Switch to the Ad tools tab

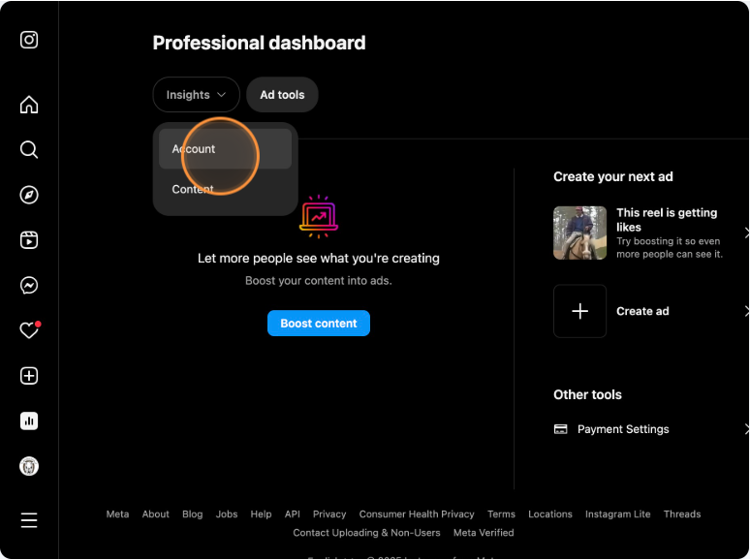pyautogui.click(x=282, y=95)
